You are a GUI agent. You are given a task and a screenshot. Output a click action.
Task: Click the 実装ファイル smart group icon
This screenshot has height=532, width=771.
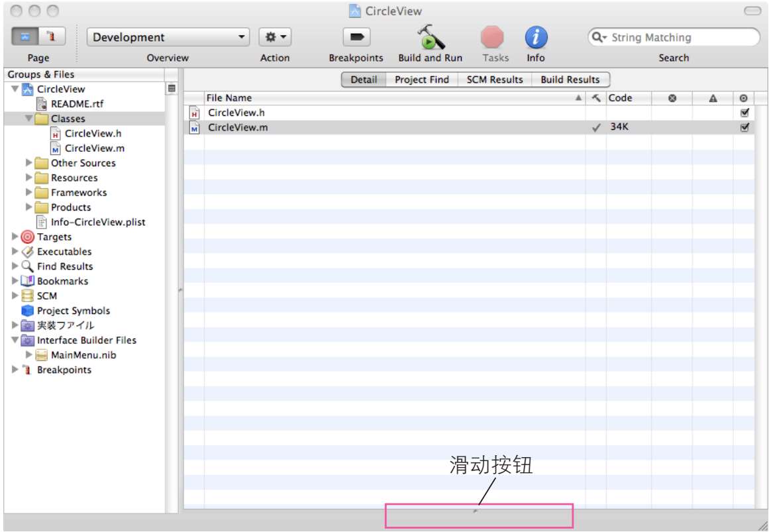coord(28,325)
